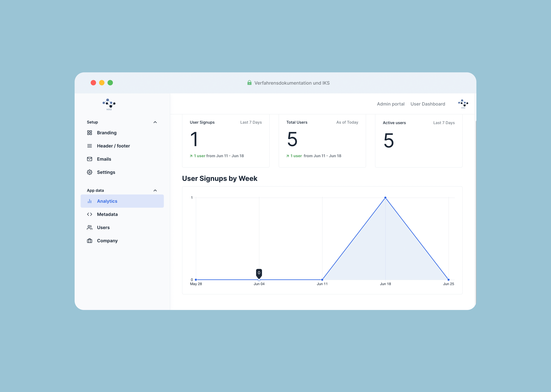Click the large 5 in Total Users card
This screenshot has height=392, width=551.
click(x=292, y=139)
